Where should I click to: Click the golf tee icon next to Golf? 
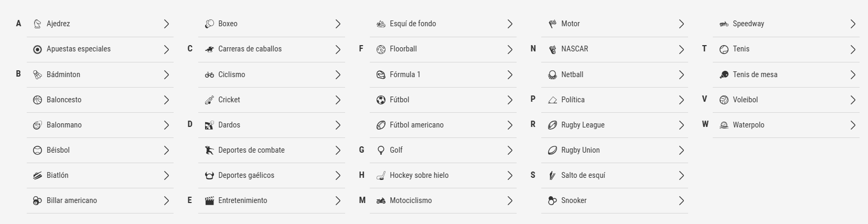pyautogui.click(x=381, y=150)
